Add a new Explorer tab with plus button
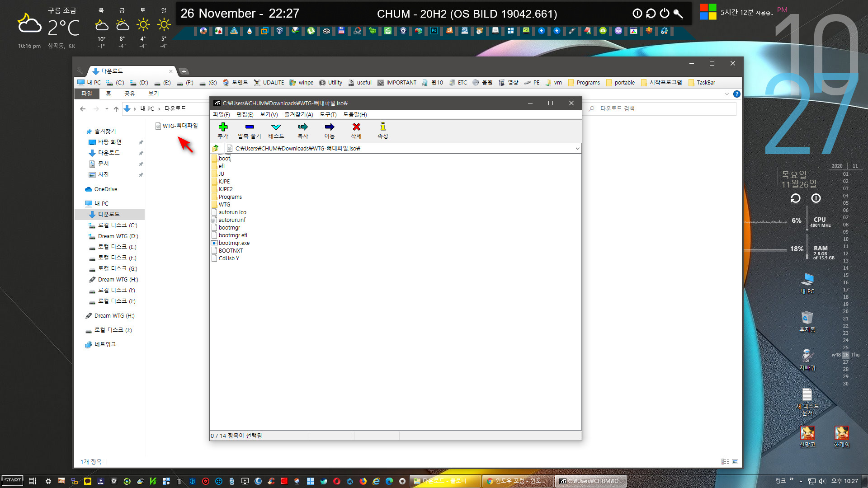The image size is (868, 488). click(x=184, y=71)
